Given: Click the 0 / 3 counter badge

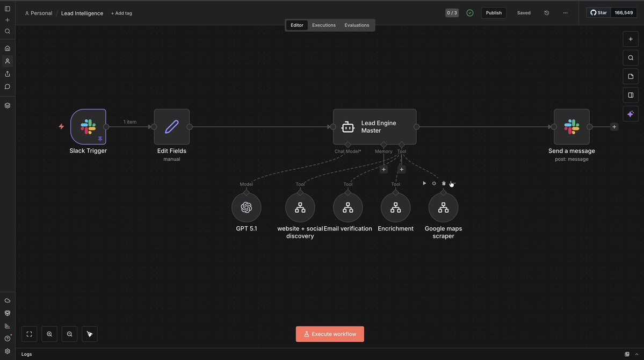Looking at the screenshot, I should point(452,13).
